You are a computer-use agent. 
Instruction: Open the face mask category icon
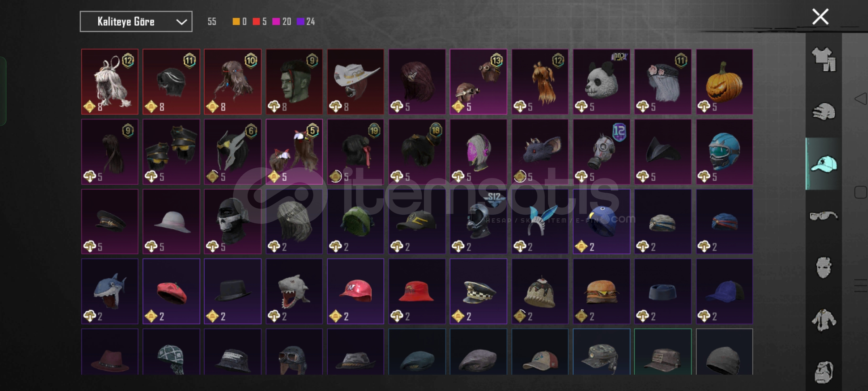[824, 268]
